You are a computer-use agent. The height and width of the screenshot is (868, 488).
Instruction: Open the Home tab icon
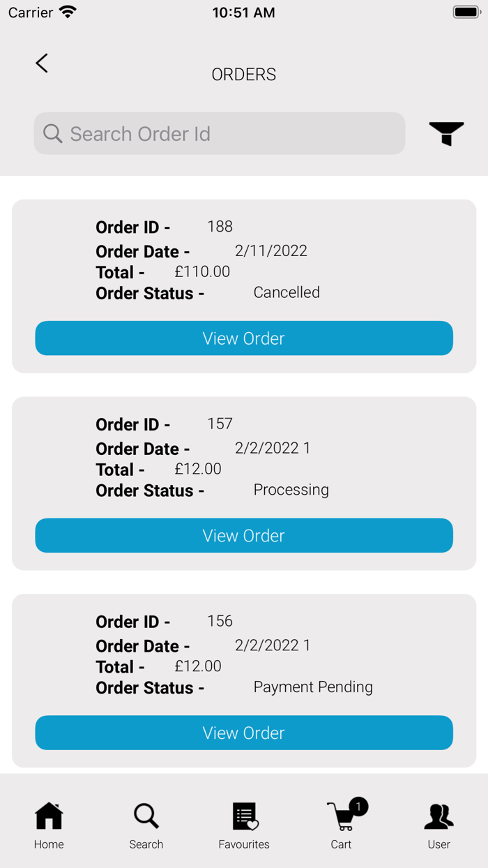[x=48, y=815]
